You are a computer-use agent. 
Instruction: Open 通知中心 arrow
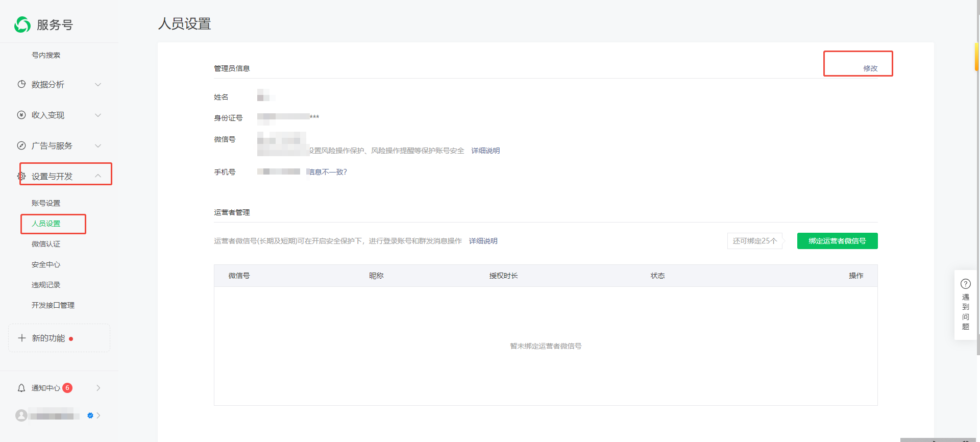98,388
